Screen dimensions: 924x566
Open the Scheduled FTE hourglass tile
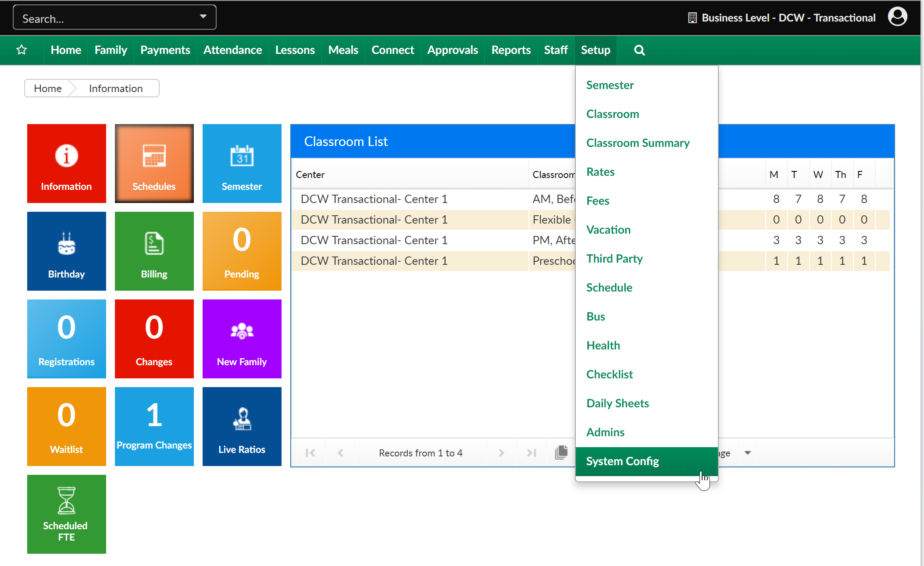[x=66, y=514]
